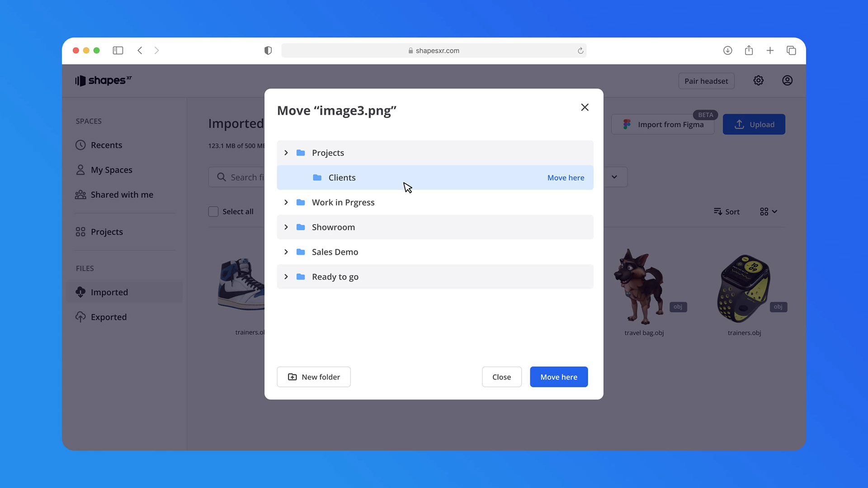The width and height of the screenshot is (868, 488).
Task: Expand the Ready to go folder
Action: 286,277
